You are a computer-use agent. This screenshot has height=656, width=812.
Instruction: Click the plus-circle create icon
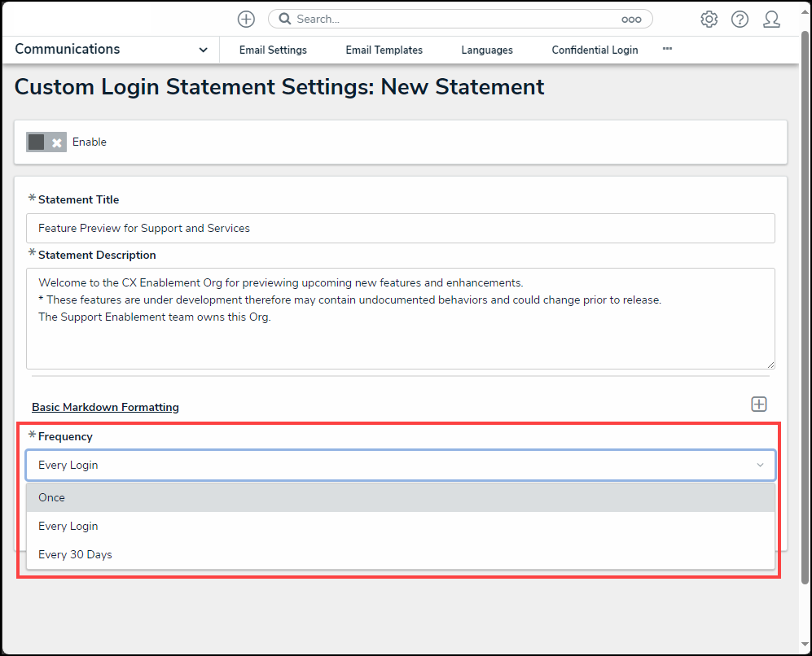246,20
